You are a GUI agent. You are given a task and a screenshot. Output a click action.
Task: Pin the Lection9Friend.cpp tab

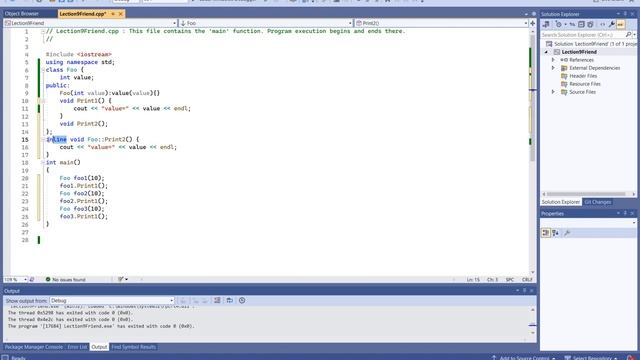113,14
